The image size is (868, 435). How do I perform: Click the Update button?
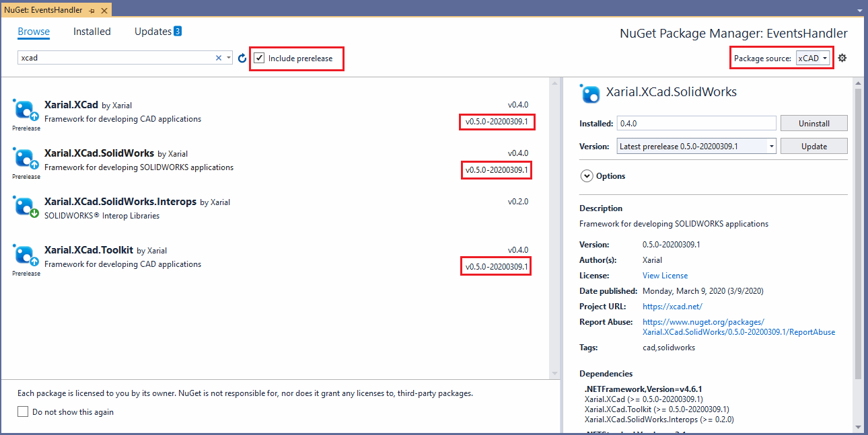(813, 147)
